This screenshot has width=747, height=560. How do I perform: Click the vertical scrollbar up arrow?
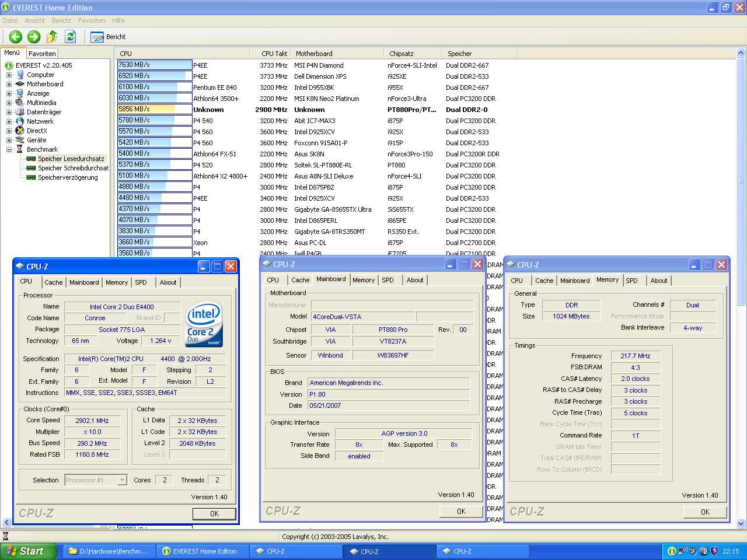point(741,53)
